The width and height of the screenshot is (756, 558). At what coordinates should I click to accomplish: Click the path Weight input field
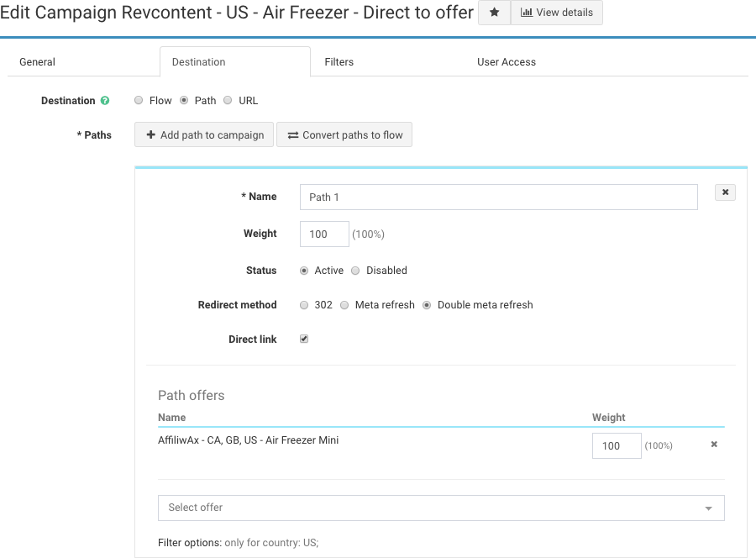point(324,234)
